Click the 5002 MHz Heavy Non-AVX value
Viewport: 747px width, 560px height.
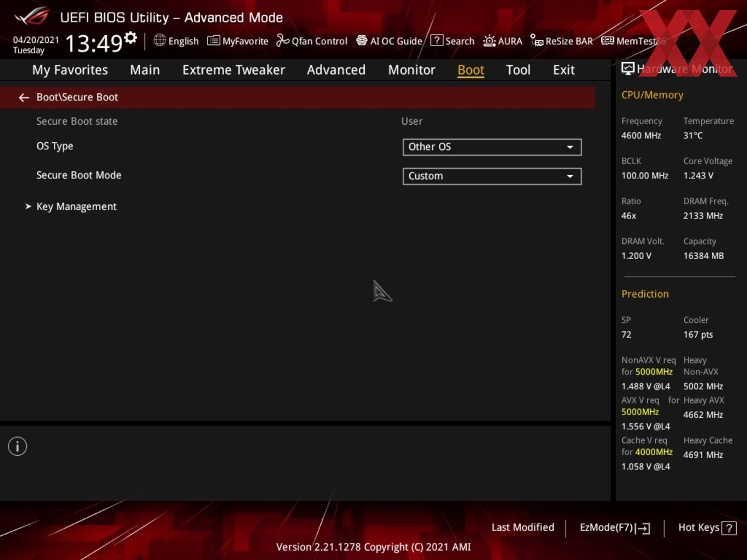pyautogui.click(x=703, y=387)
